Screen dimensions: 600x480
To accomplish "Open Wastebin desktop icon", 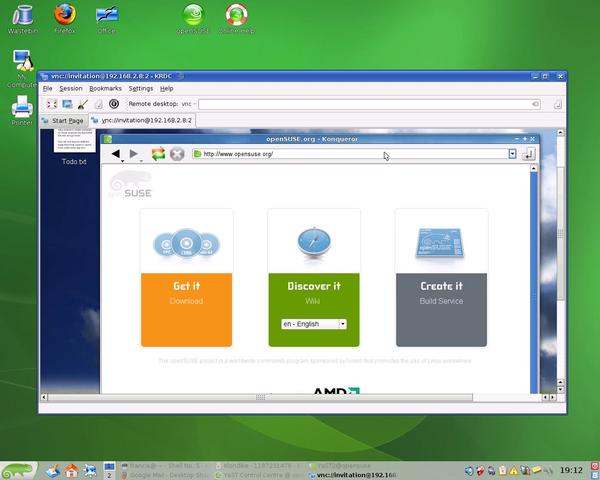I will tap(23, 19).
